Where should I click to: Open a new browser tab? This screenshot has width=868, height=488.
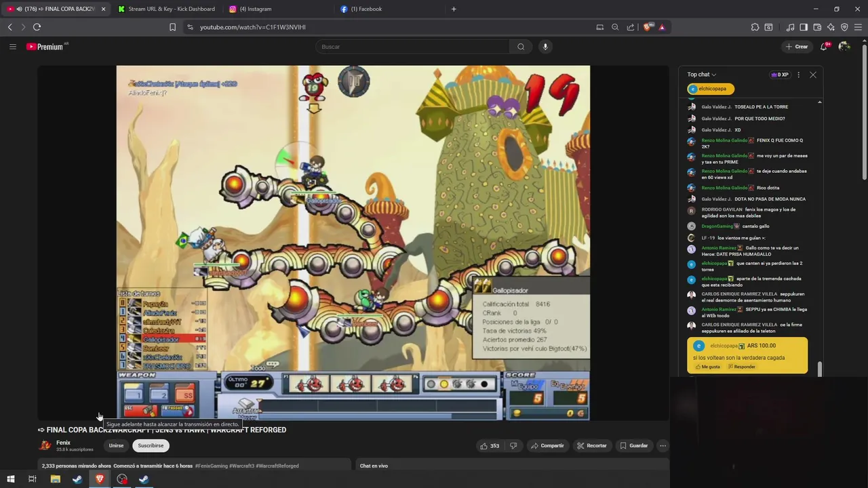[454, 9]
